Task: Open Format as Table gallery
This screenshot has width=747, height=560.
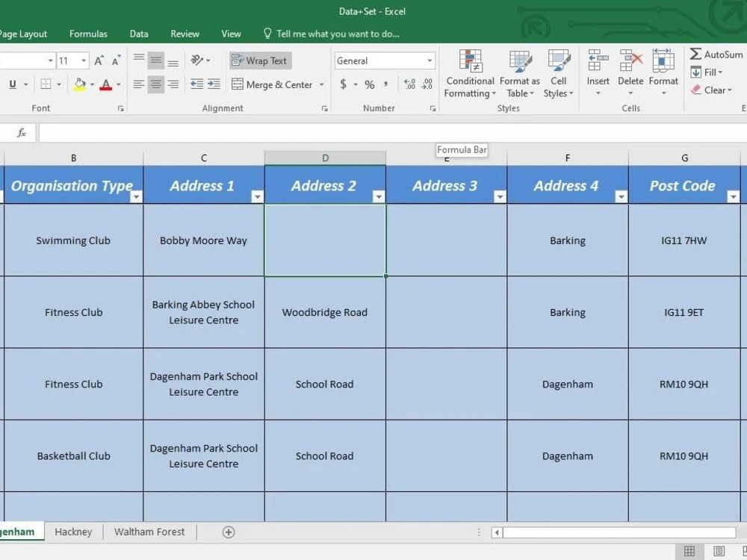Action: (519, 74)
